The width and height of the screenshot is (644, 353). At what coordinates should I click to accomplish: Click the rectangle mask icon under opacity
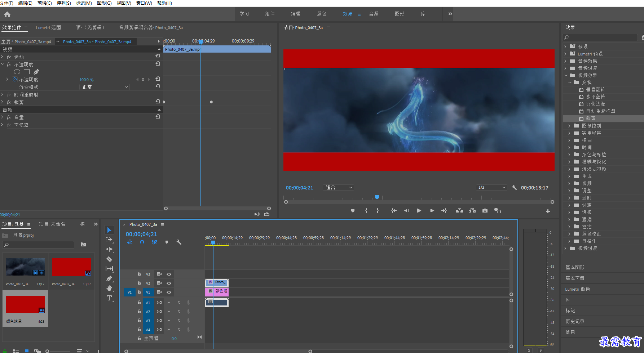point(27,72)
